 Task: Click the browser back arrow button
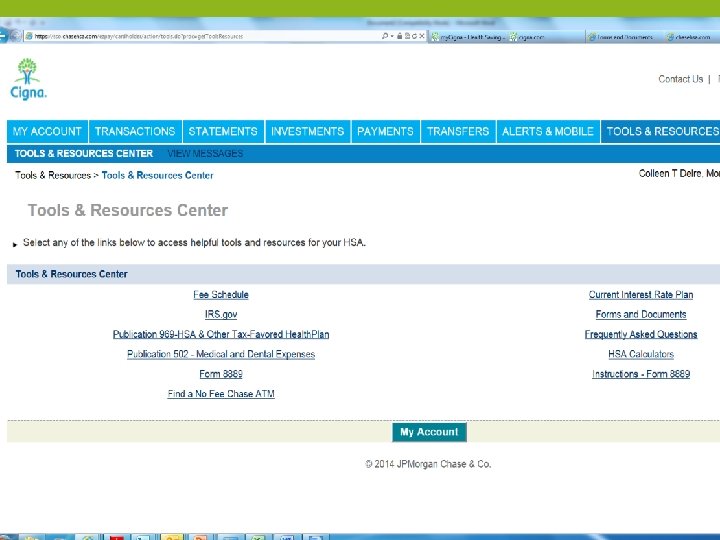click(4, 35)
